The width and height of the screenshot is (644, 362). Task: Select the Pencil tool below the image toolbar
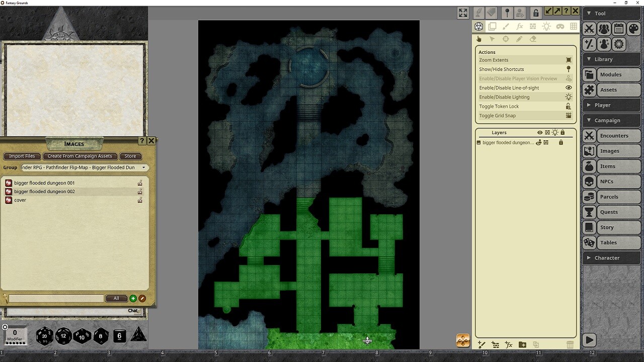tap(519, 38)
